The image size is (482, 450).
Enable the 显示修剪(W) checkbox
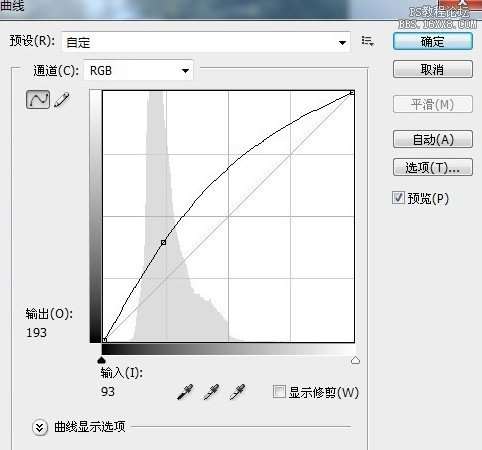[279, 392]
